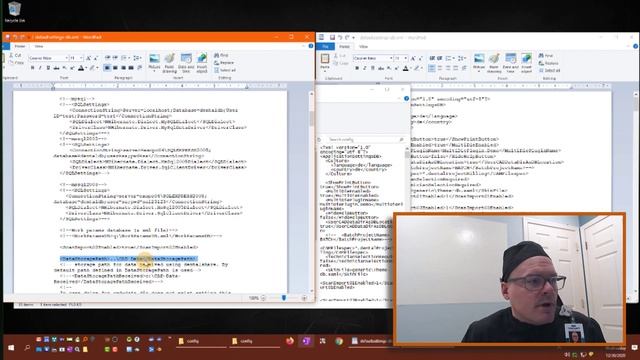Decrease indent in left WordPad ribbon
Image resolution: width=640 pixels, height=360 pixels.
tap(107, 58)
